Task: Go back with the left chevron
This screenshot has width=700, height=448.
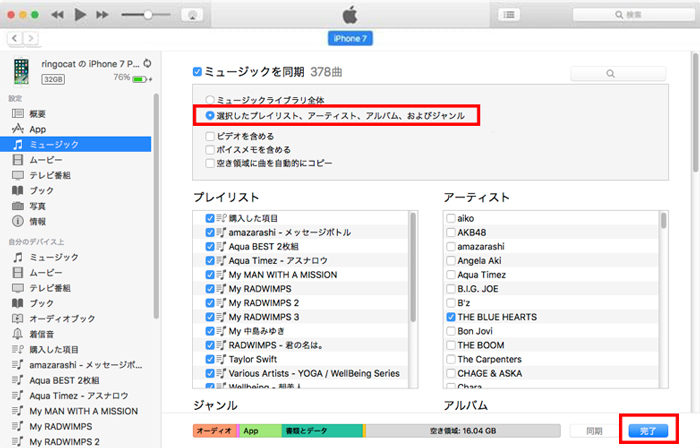Action: click(x=15, y=38)
